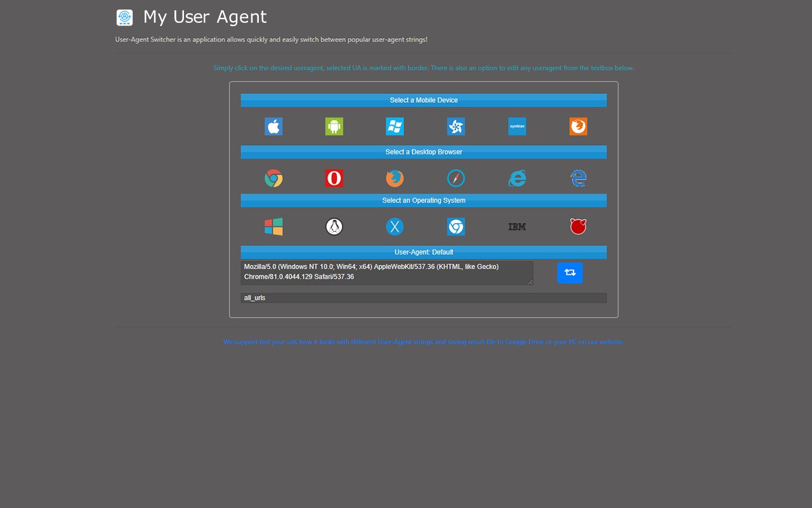The image size is (812, 508).
Task: Select the Symbian mobile device icon
Action: point(517,126)
